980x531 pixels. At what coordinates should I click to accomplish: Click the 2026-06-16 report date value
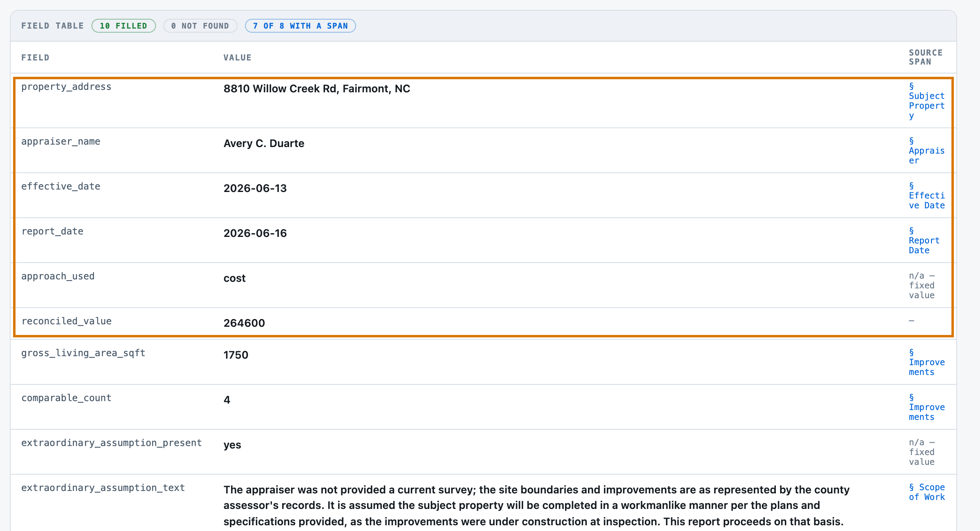tap(255, 233)
